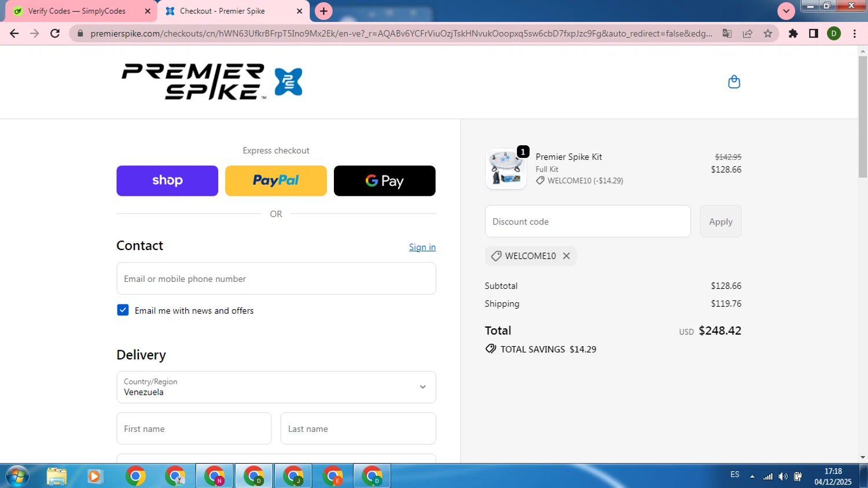Open the Chrome three-dot menu
The image size is (868, 488).
(x=855, y=34)
